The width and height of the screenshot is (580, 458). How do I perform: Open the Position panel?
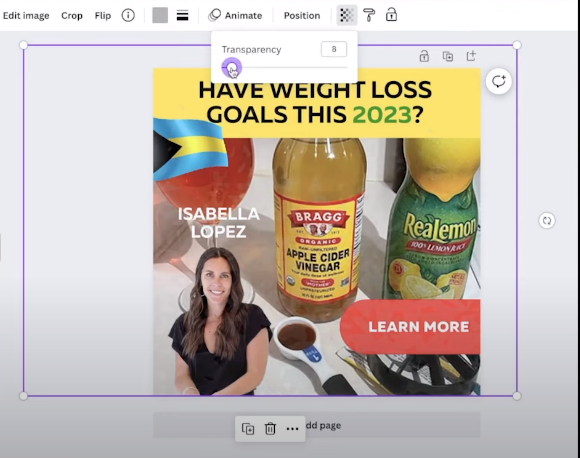point(302,16)
